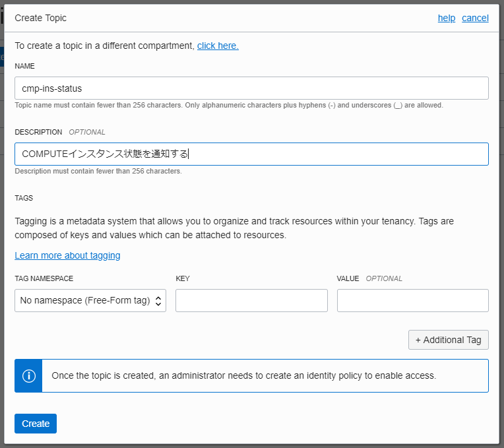Click the DESCRIPTION field label
504x448 pixels.
(x=38, y=132)
